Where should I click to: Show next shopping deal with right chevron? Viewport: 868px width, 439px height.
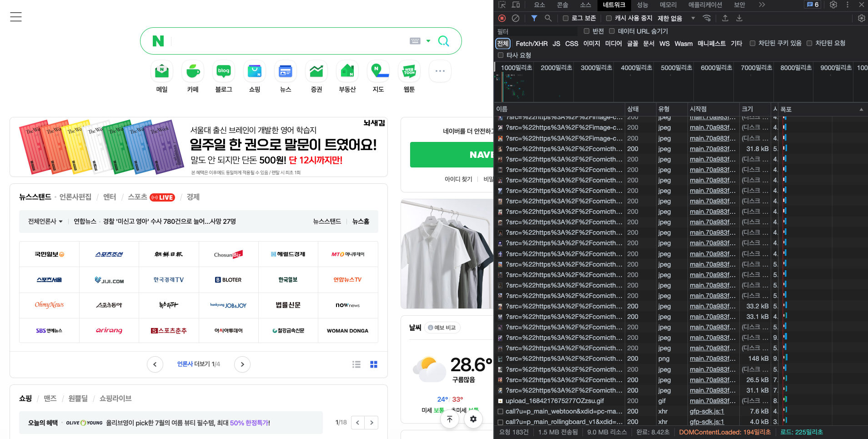click(371, 423)
